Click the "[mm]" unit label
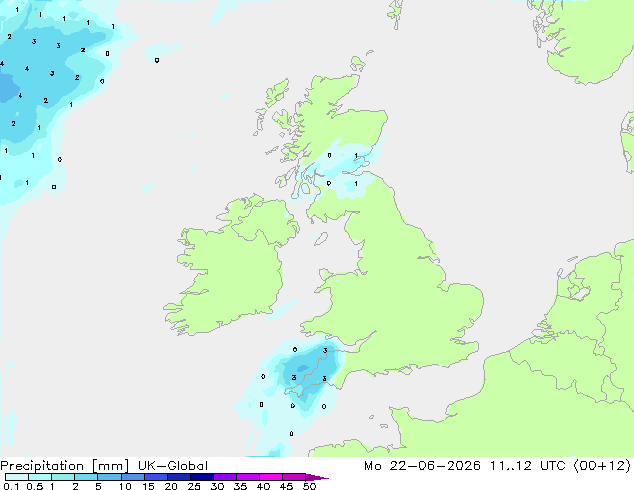The image size is (634, 490). (x=110, y=466)
